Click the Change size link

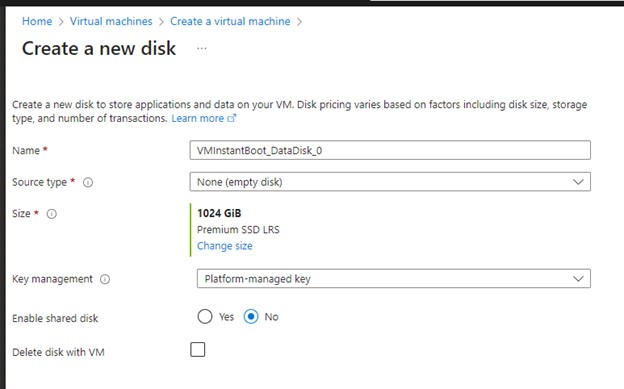[x=224, y=246]
